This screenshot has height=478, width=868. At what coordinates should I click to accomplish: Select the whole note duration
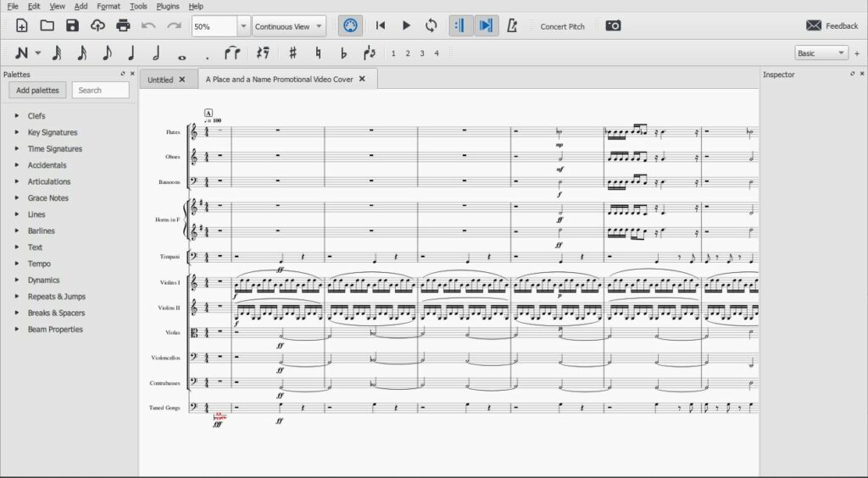coord(181,57)
